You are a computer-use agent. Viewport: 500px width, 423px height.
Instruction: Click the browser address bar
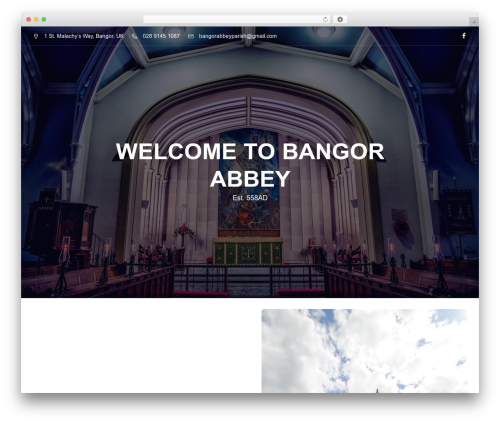coord(237,19)
